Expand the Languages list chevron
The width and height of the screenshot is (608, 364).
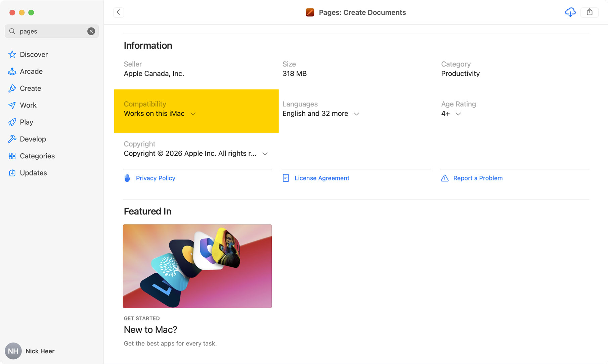click(356, 114)
